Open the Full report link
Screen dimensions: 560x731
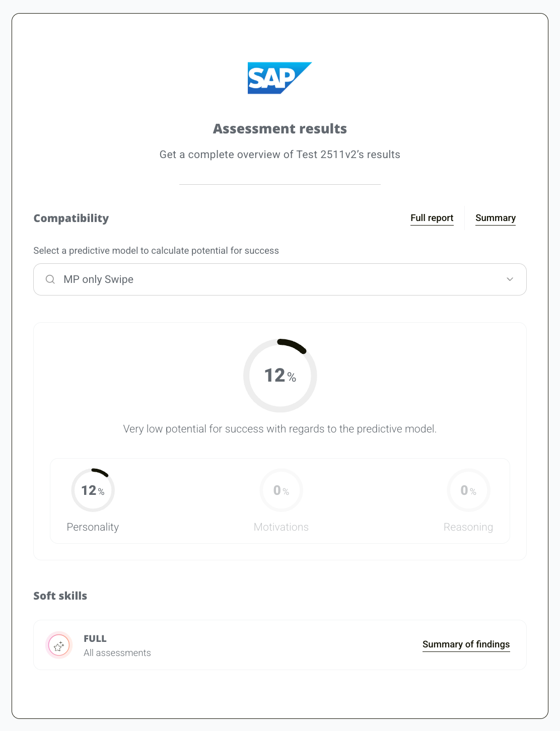pyautogui.click(x=432, y=218)
